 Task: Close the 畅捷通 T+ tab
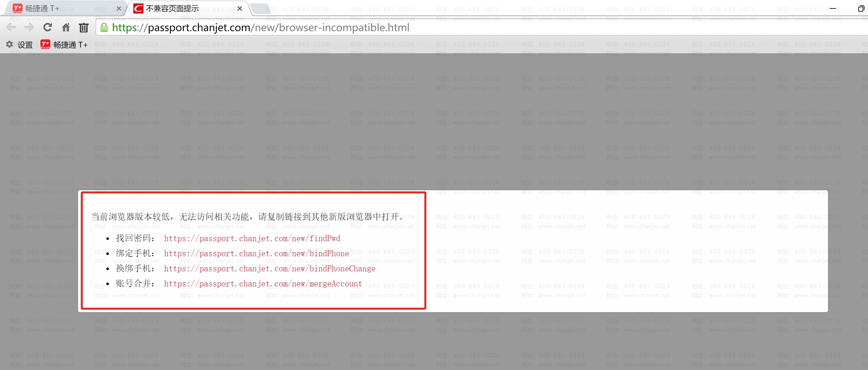pos(119,9)
